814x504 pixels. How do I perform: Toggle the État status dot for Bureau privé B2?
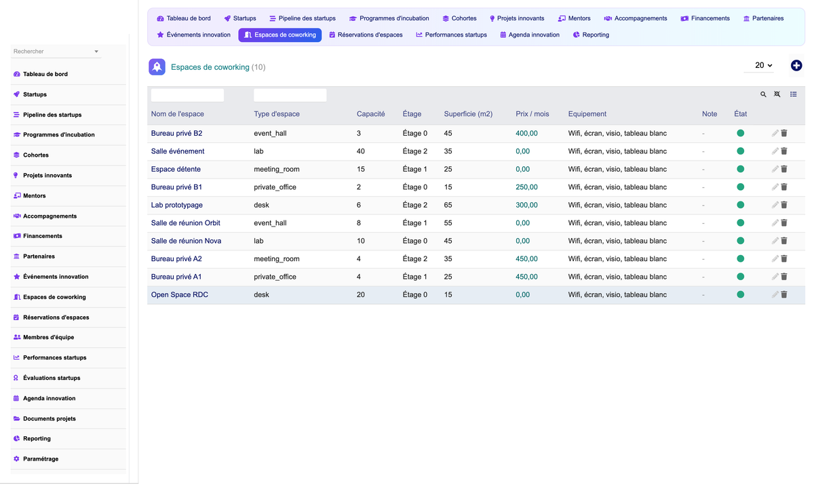coord(741,133)
